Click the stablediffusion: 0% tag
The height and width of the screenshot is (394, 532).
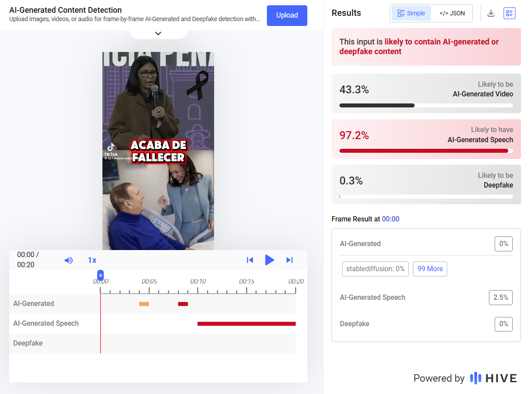pyautogui.click(x=375, y=269)
